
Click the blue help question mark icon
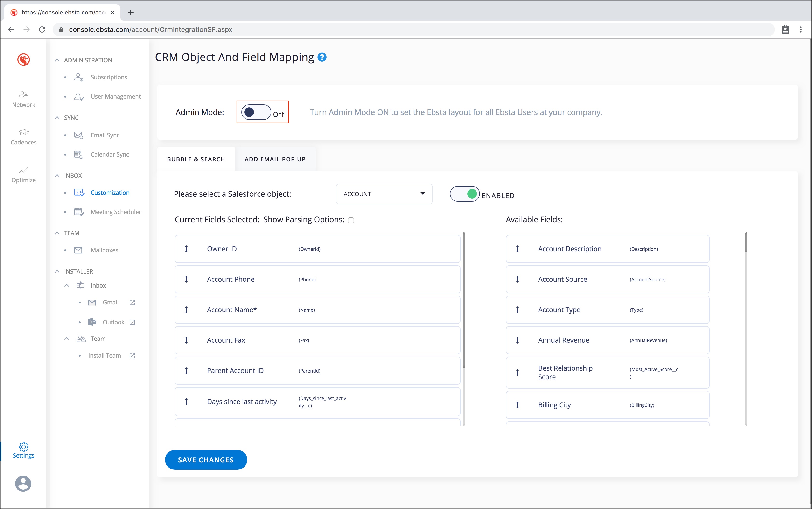tap(322, 57)
